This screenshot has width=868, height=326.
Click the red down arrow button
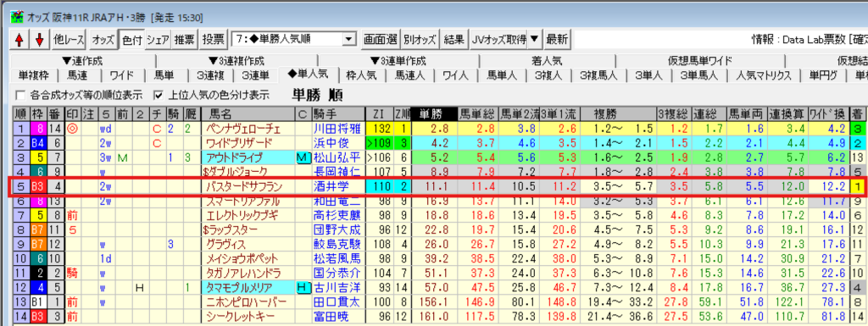pos(39,39)
